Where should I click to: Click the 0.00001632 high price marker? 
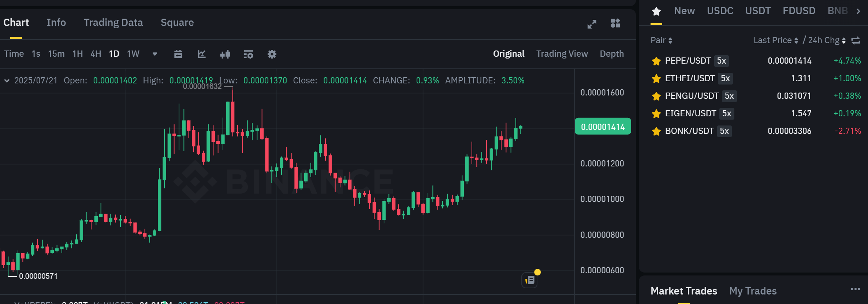pyautogui.click(x=202, y=87)
